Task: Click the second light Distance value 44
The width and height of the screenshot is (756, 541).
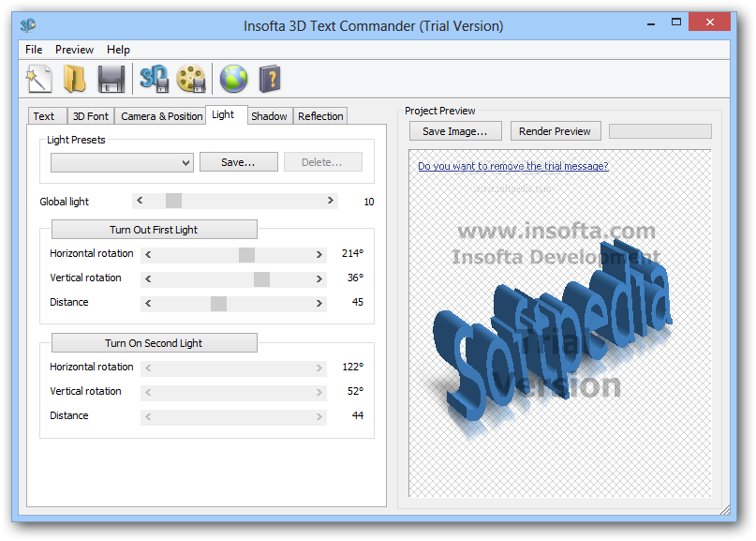Action: coord(357,415)
